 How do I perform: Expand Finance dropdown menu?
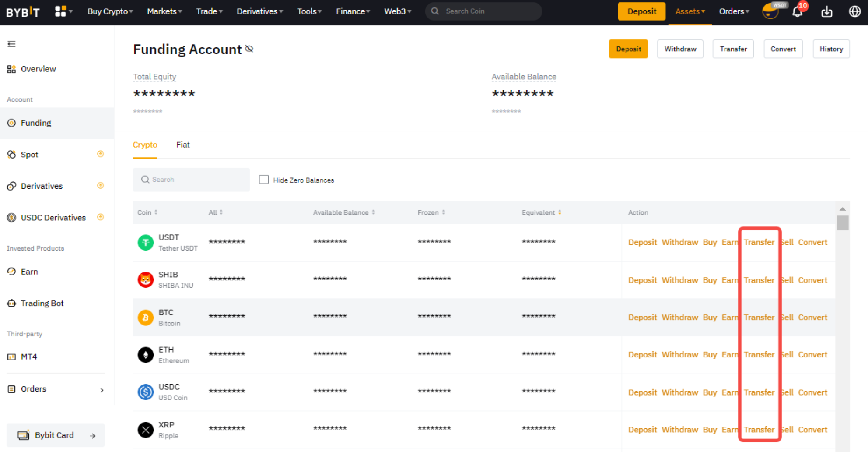click(353, 11)
